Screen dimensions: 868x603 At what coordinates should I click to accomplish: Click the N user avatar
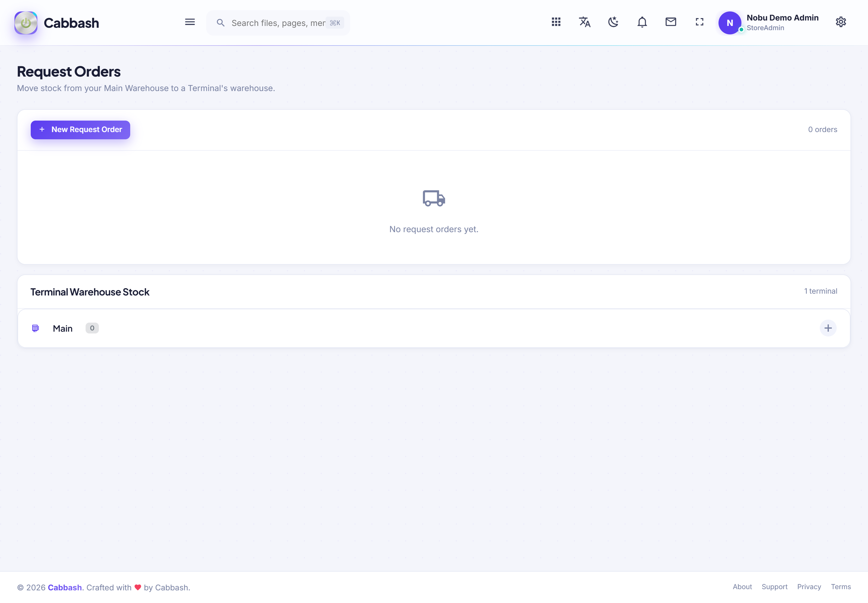pyautogui.click(x=730, y=23)
